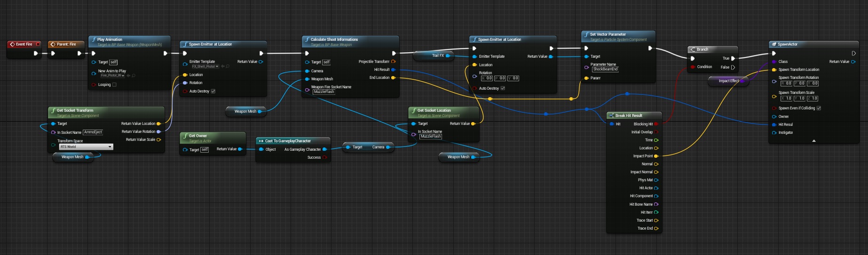Click the Return Value Location output pin

[158, 124]
